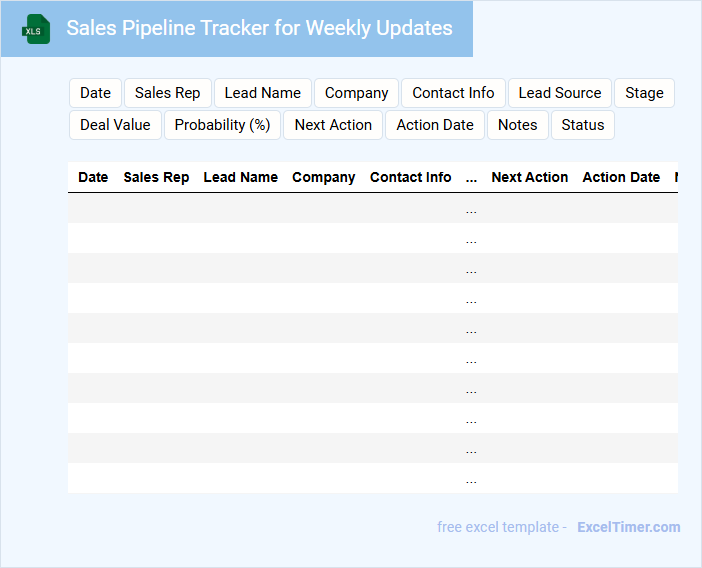Select the Date field tag
This screenshot has height=568, width=702.
[95, 93]
